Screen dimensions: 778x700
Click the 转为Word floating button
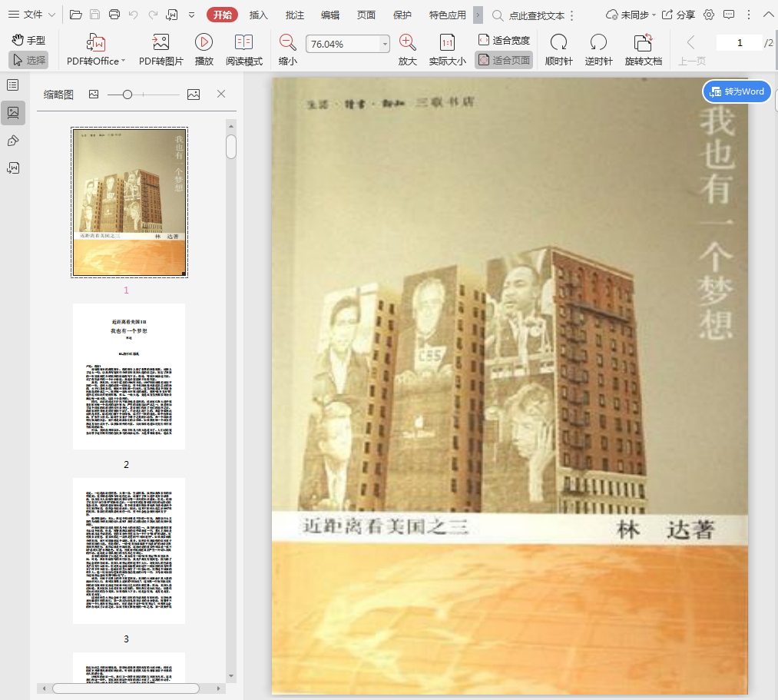point(737,91)
